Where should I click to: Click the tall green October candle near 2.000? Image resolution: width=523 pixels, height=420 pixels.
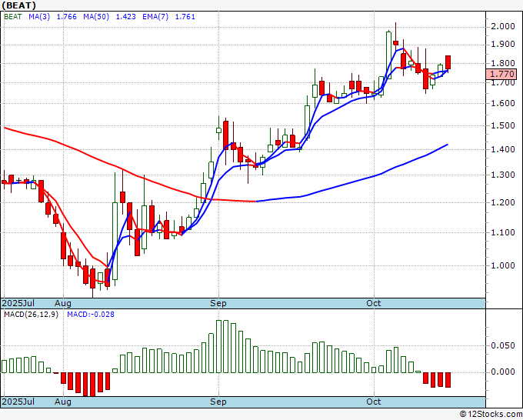coord(388,55)
